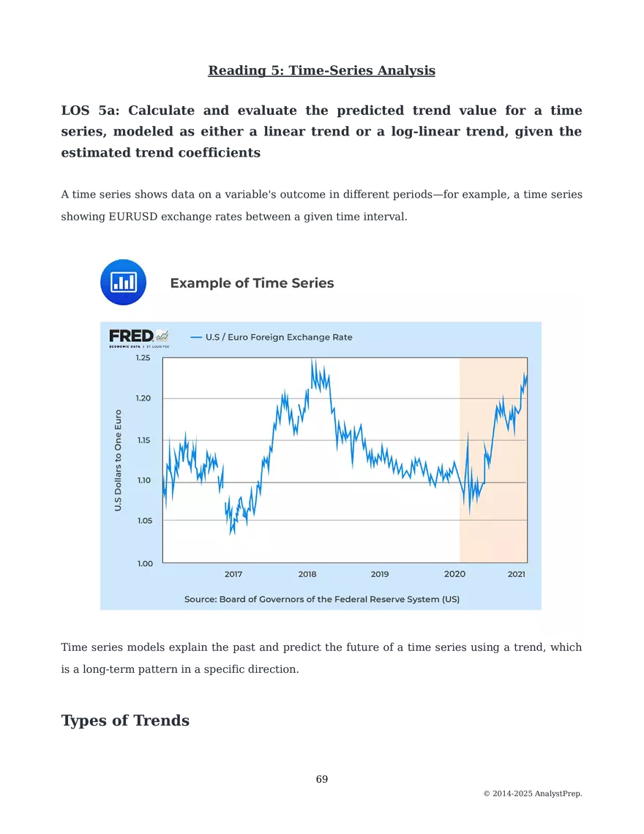Select the "Example of Time Series" title

pos(252,283)
